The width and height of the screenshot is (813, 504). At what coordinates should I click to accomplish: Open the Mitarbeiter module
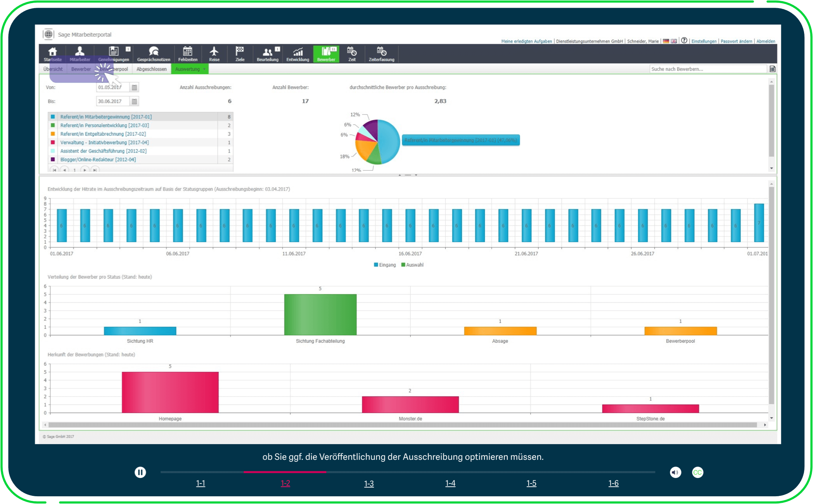(80, 54)
